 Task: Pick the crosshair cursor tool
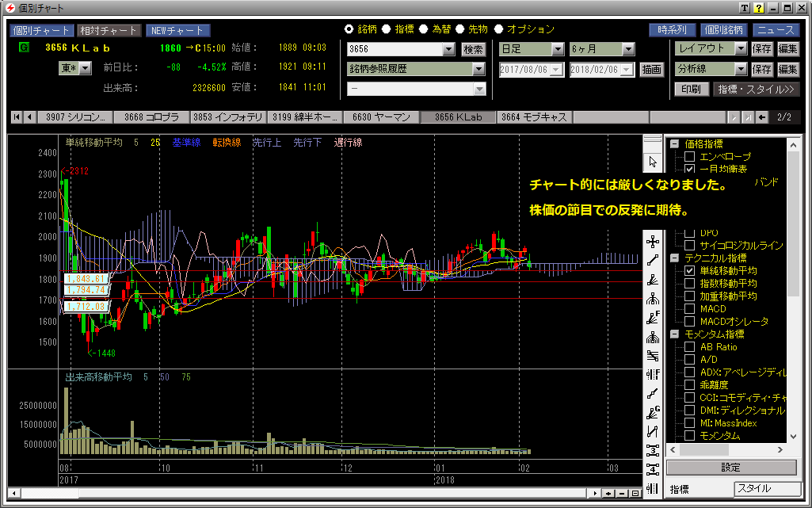653,241
